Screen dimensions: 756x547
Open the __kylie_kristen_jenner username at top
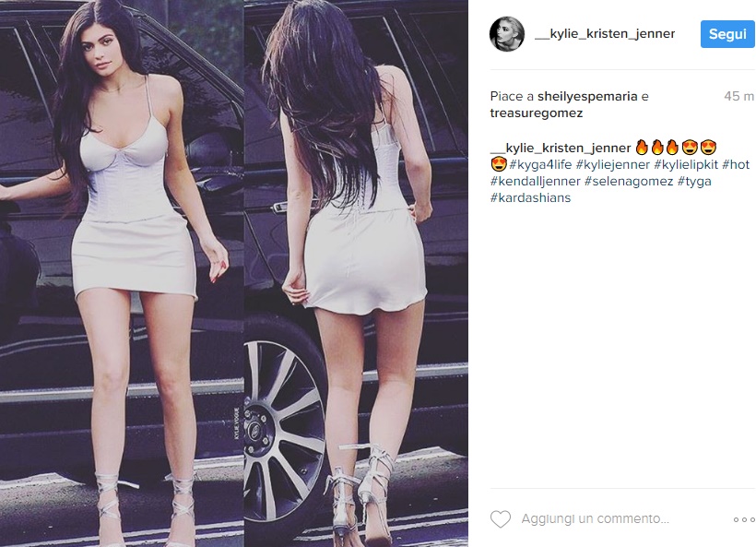click(605, 34)
